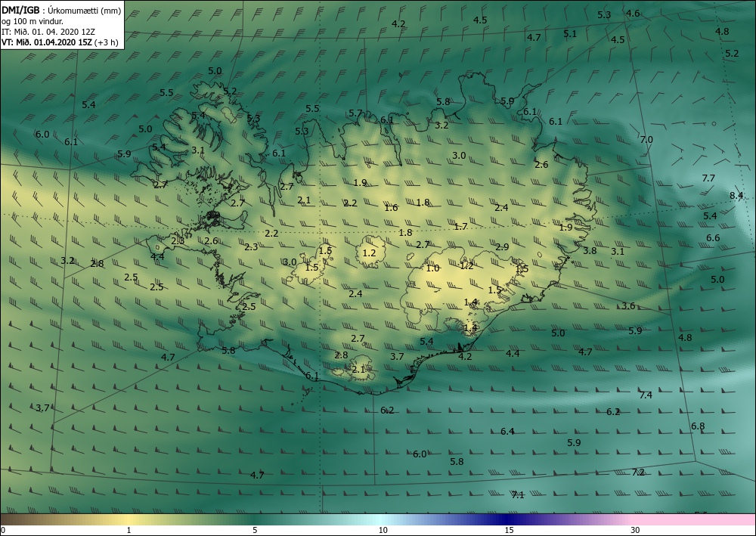Click the map value 6.8

click(x=698, y=426)
